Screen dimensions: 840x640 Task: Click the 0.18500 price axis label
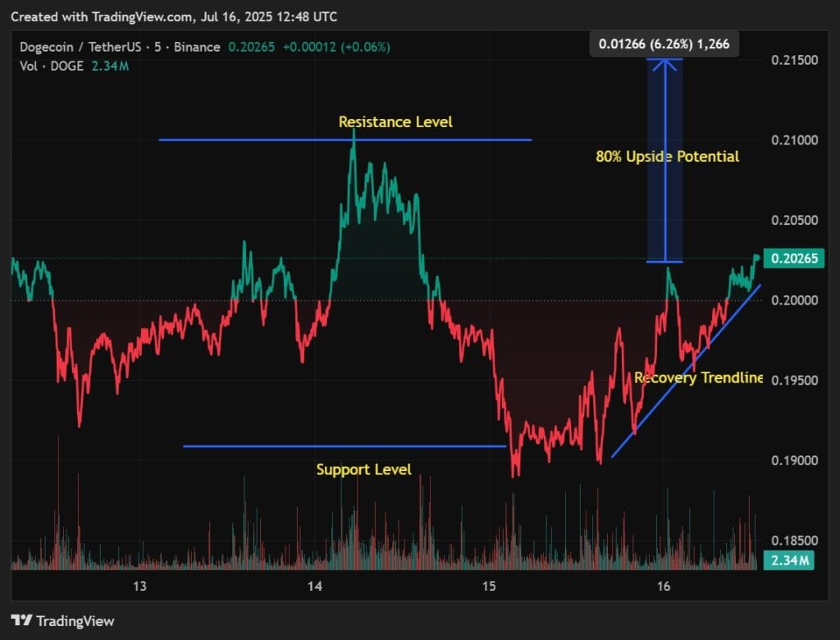coord(794,540)
